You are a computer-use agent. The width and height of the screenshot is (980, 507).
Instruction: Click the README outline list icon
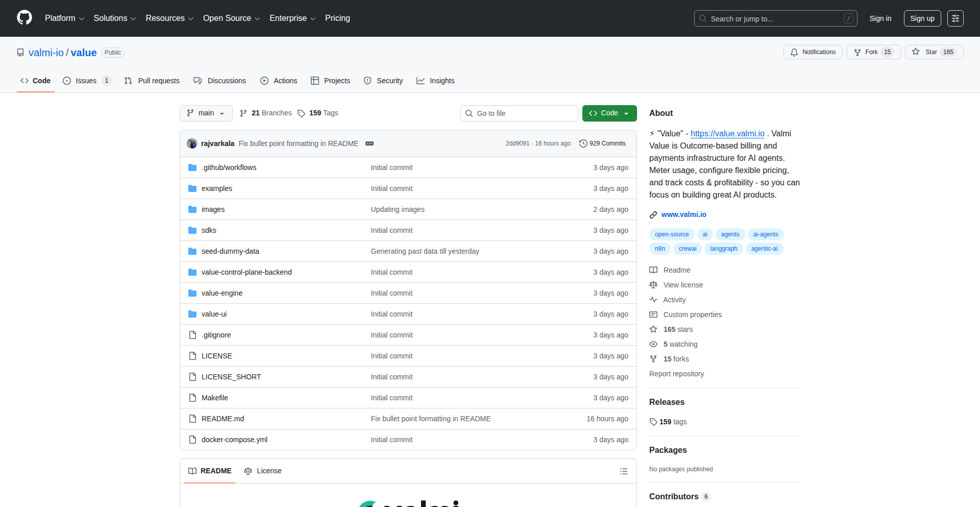point(623,471)
